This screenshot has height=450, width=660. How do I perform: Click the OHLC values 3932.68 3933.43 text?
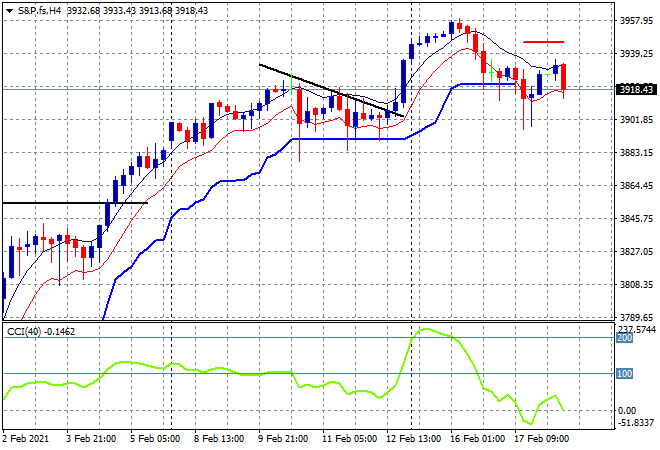click(101, 11)
